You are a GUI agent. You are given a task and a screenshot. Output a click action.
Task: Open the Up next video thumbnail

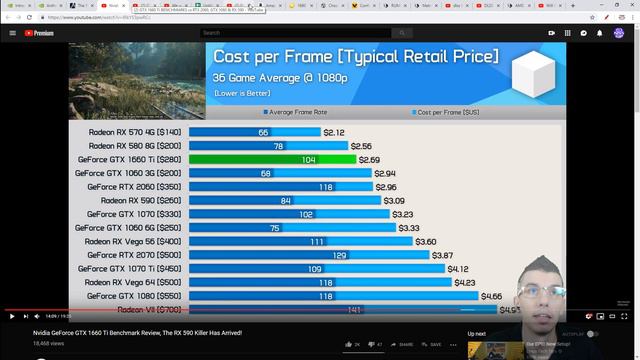496,351
